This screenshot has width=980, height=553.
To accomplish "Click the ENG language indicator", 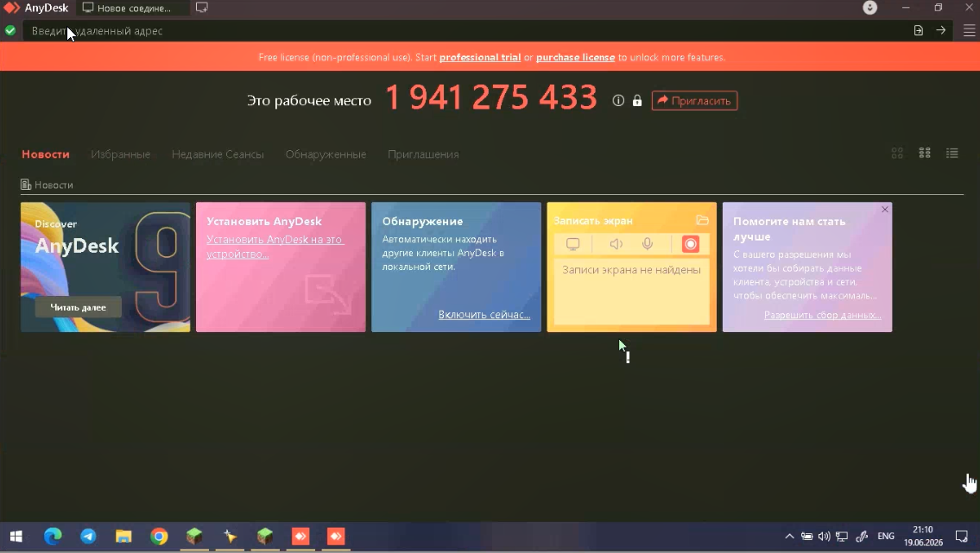I will pos(886,536).
